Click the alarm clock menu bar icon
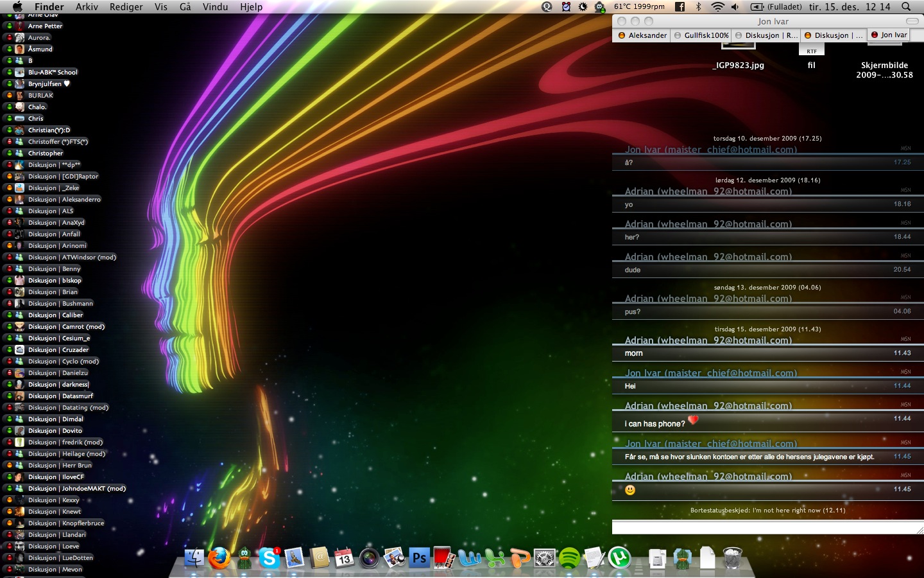The width and height of the screenshot is (924, 578). pyautogui.click(x=566, y=6)
